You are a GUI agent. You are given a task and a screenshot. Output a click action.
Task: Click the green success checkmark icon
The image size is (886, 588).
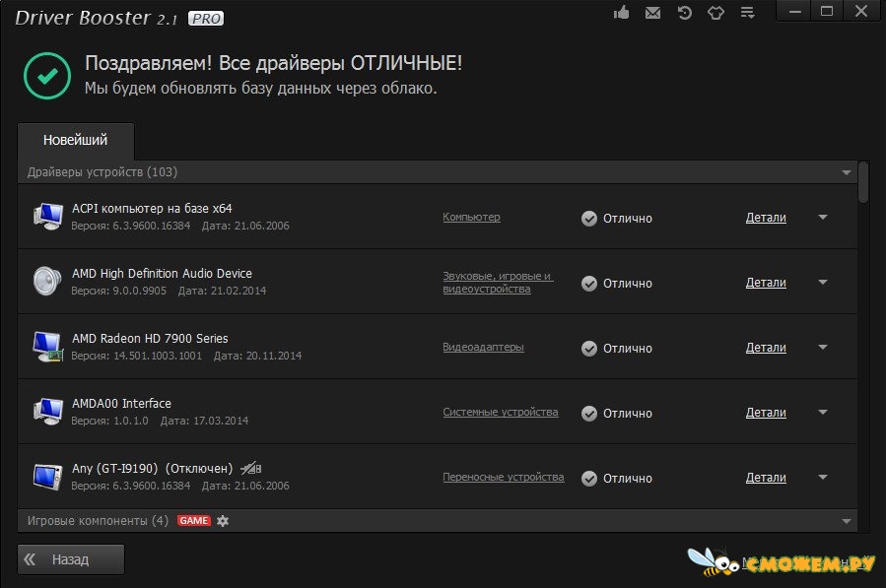tap(47, 76)
